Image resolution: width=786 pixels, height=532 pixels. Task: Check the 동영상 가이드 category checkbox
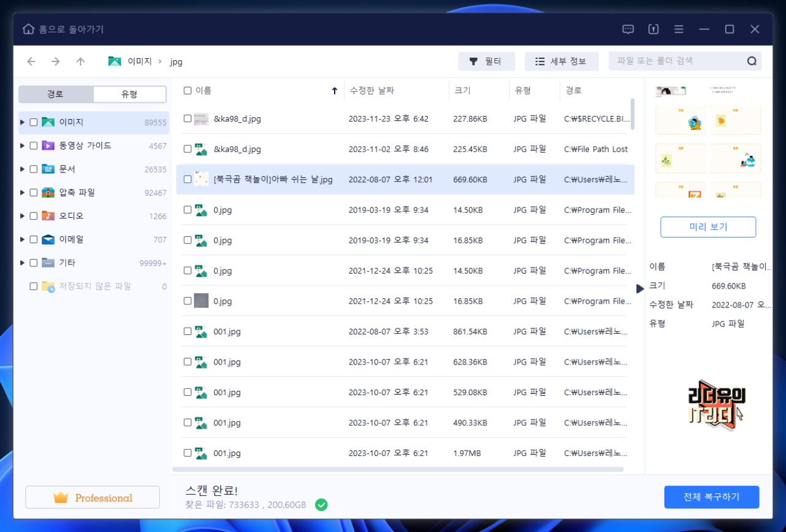tap(34, 145)
